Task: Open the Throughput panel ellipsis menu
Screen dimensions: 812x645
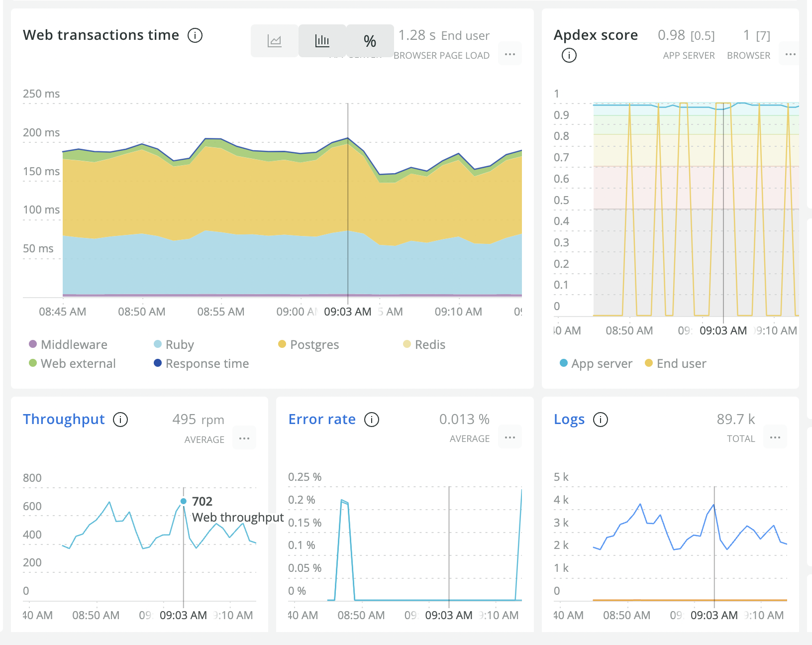Action: pyautogui.click(x=244, y=438)
